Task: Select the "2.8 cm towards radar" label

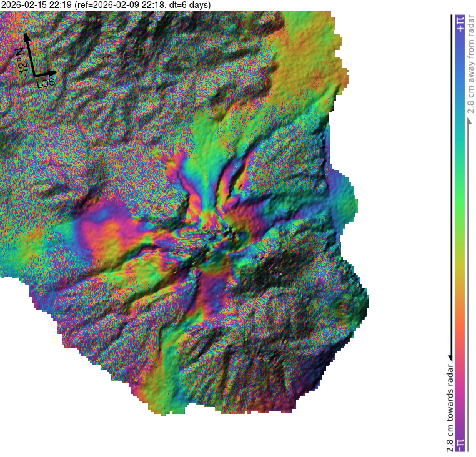Action: [x=449, y=406]
